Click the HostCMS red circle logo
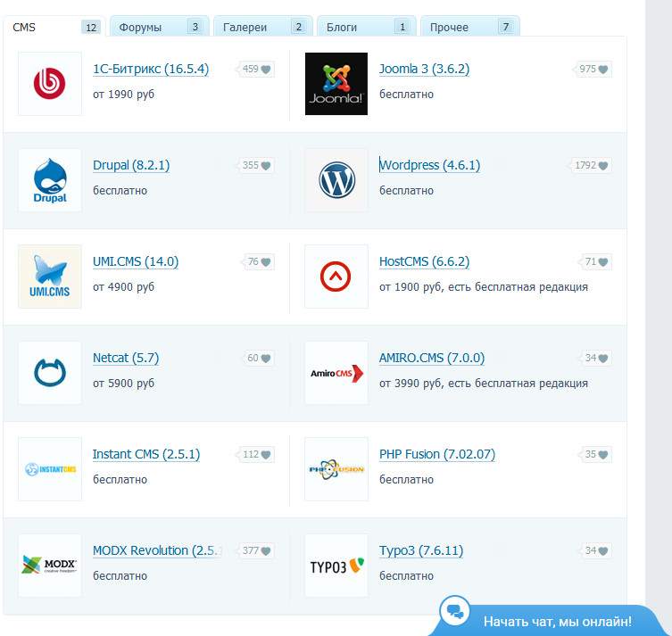This screenshot has width=672, height=636. point(336,277)
